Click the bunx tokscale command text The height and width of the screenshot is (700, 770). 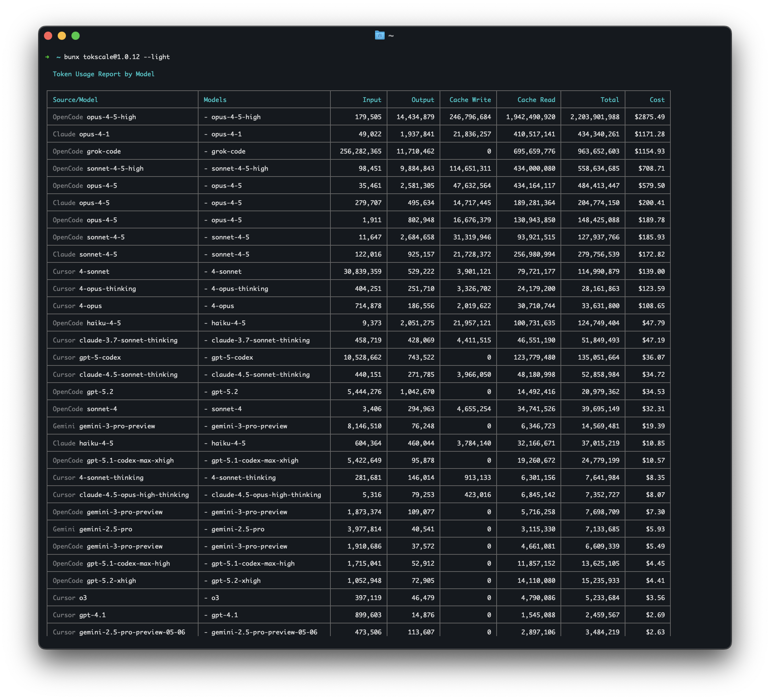pos(117,57)
